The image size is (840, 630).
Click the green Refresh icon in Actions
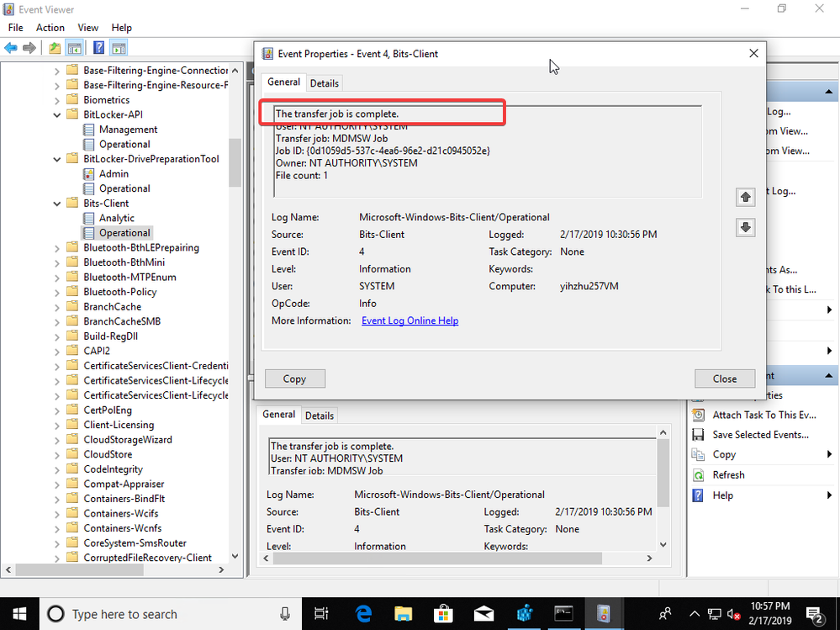[698, 474]
